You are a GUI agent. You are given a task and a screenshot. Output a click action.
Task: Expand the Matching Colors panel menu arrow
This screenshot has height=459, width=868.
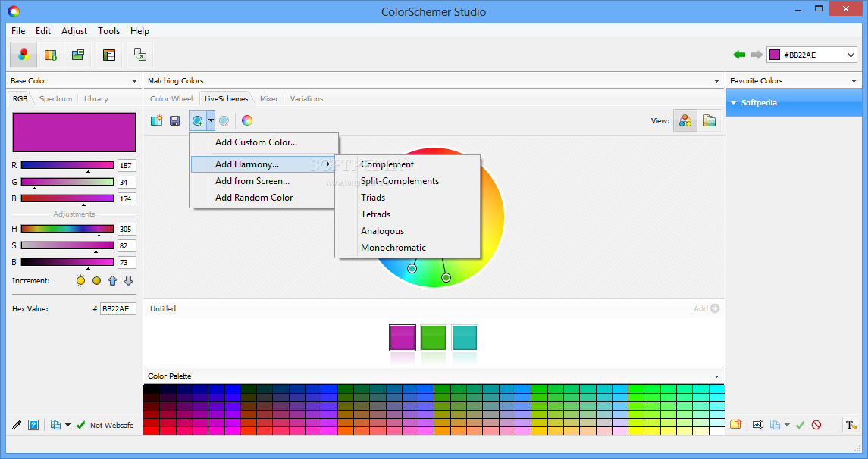716,81
